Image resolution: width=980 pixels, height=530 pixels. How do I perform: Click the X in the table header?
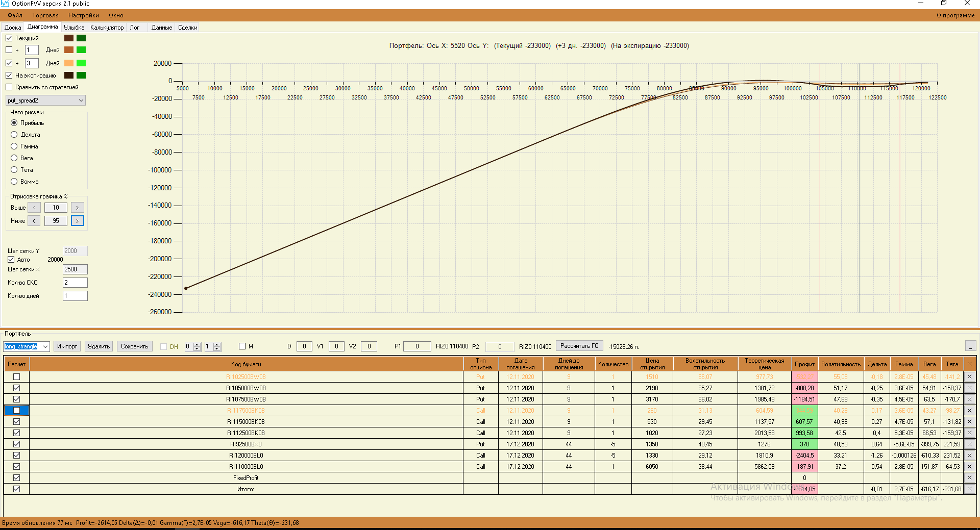(969, 364)
